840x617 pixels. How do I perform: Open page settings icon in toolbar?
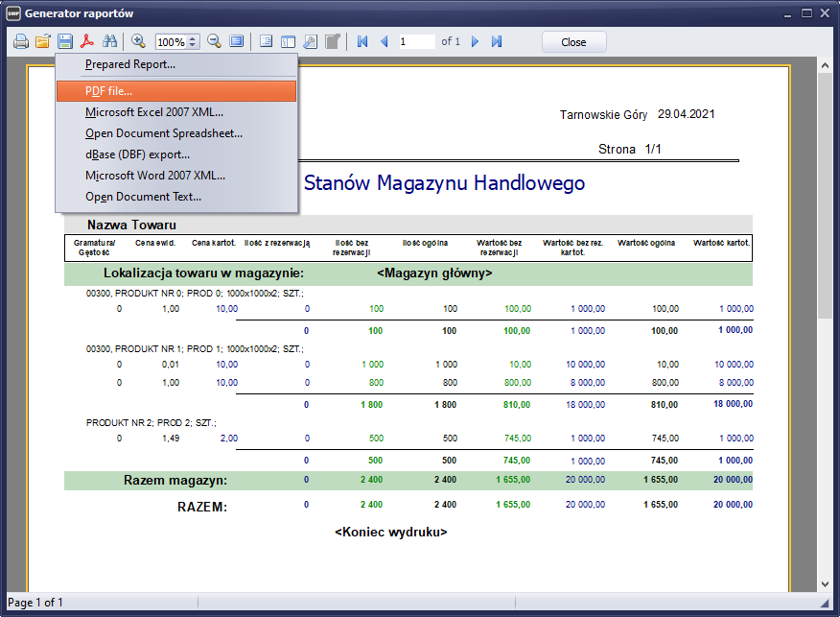click(x=310, y=41)
